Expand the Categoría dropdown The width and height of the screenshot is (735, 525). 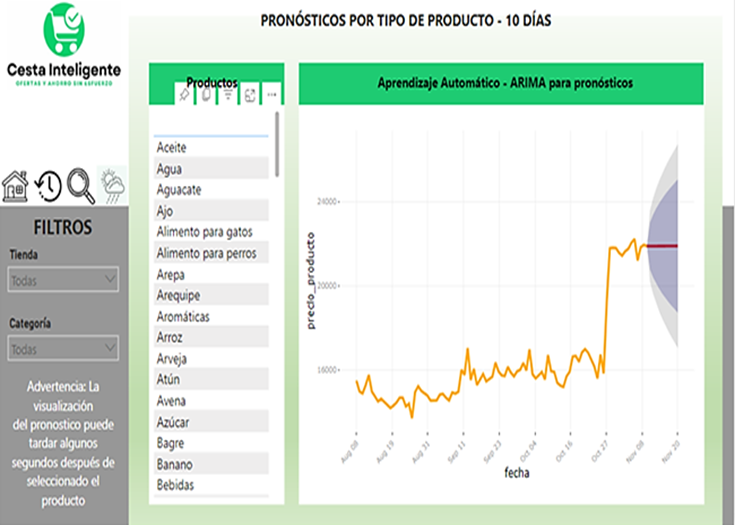pyautogui.click(x=64, y=349)
